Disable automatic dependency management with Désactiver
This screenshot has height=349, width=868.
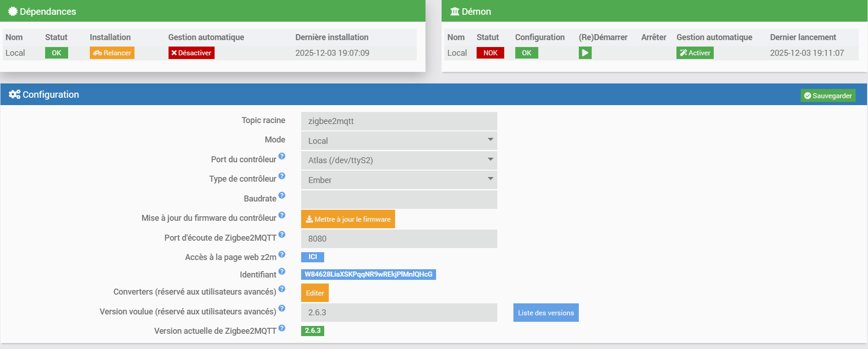tap(191, 53)
